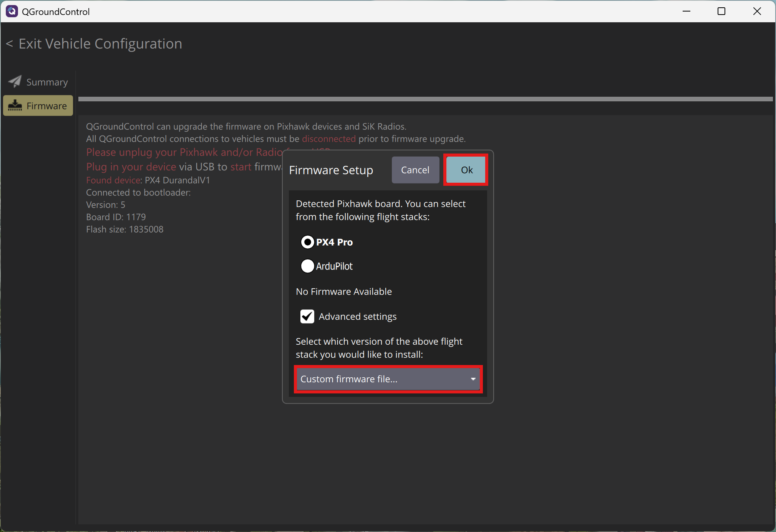The width and height of the screenshot is (776, 532).
Task: Minimize the QGroundControl window
Action: [686, 12]
